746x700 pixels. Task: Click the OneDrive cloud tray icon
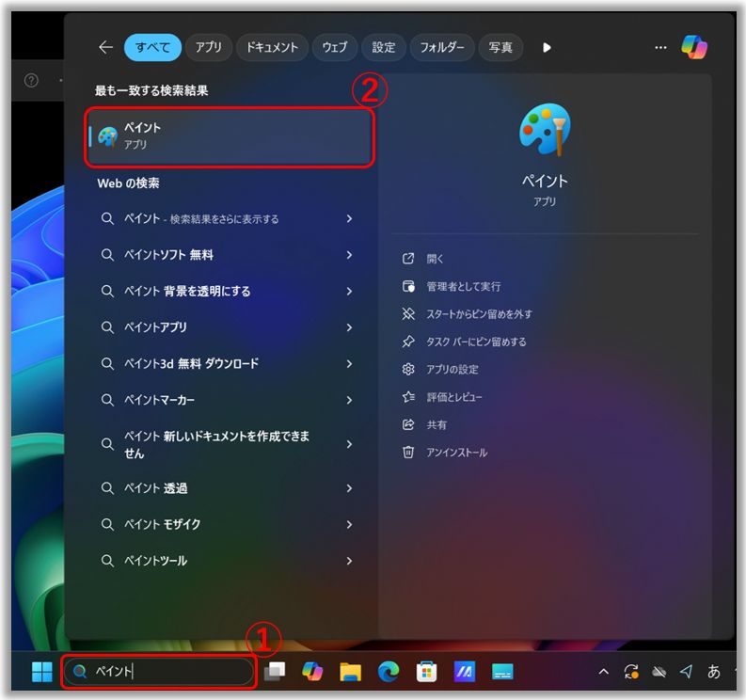click(x=659, y=672)
